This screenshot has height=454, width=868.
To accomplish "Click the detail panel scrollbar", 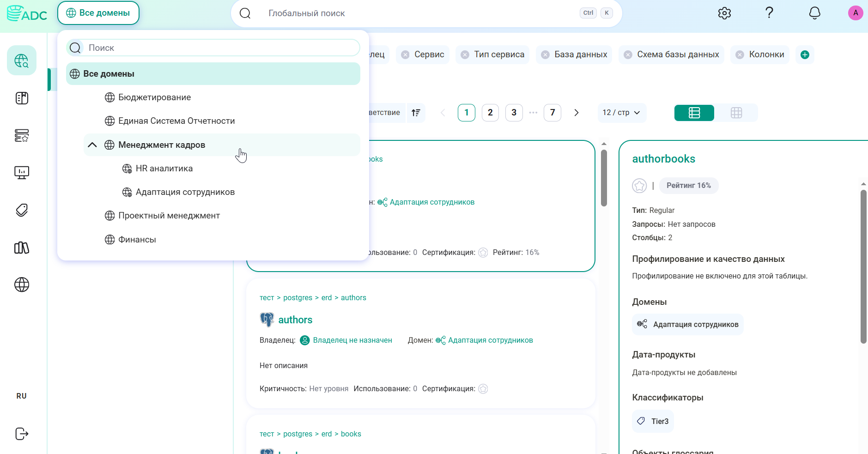I will tap(863, 267).
